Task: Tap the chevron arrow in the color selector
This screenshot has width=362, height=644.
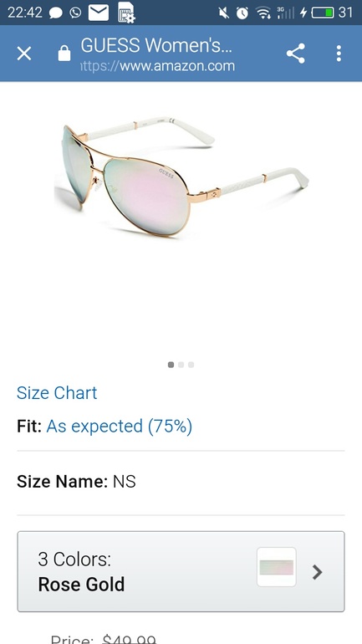Action: 317,572
